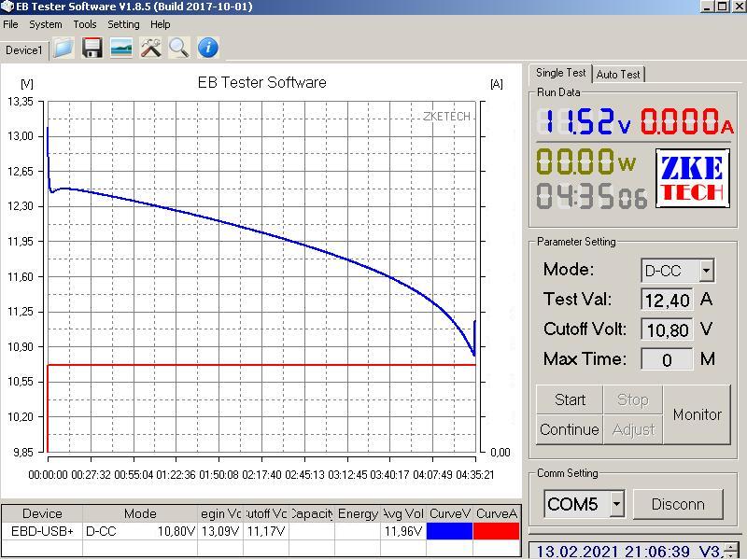Screen dimensions: 747x560
Task: Switch to the Single Test tab
Action: pos(561,73)
